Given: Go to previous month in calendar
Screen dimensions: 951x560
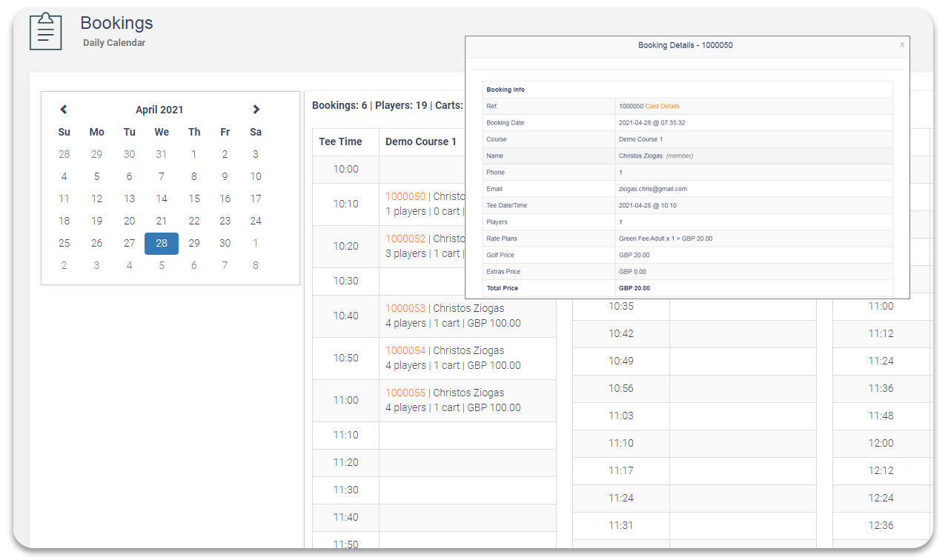Looking at the screenshot, I should (x=64, y=110).
